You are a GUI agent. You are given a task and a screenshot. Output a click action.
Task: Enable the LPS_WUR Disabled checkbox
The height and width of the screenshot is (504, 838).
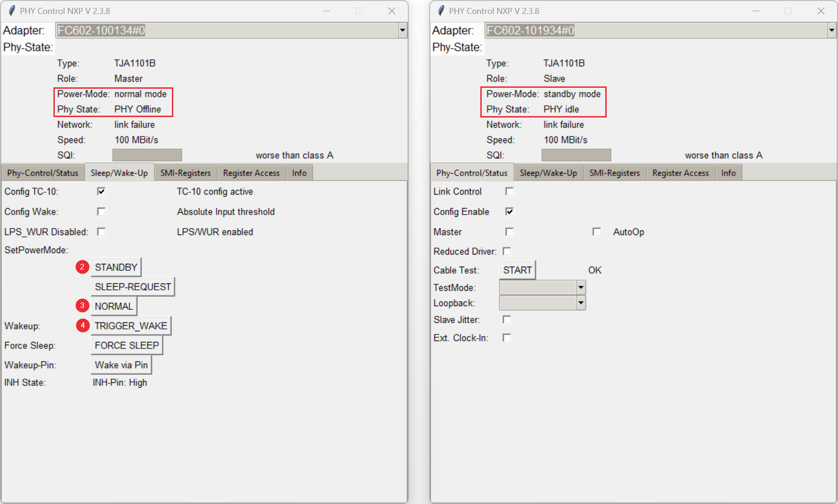(101, 232)
